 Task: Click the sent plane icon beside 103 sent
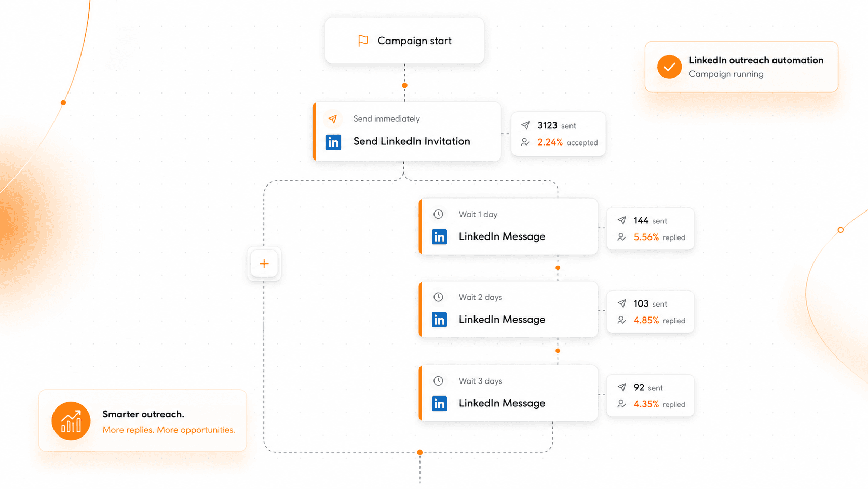click(621, 303)
